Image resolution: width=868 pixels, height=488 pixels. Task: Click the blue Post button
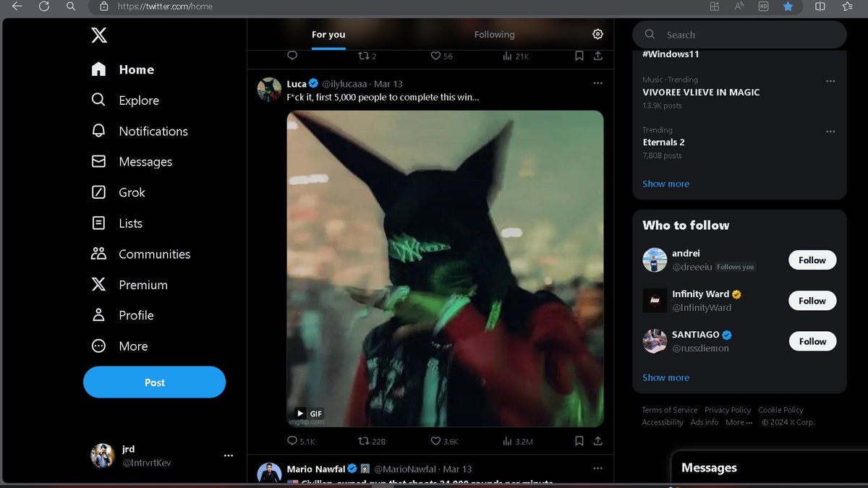point(154,382)
